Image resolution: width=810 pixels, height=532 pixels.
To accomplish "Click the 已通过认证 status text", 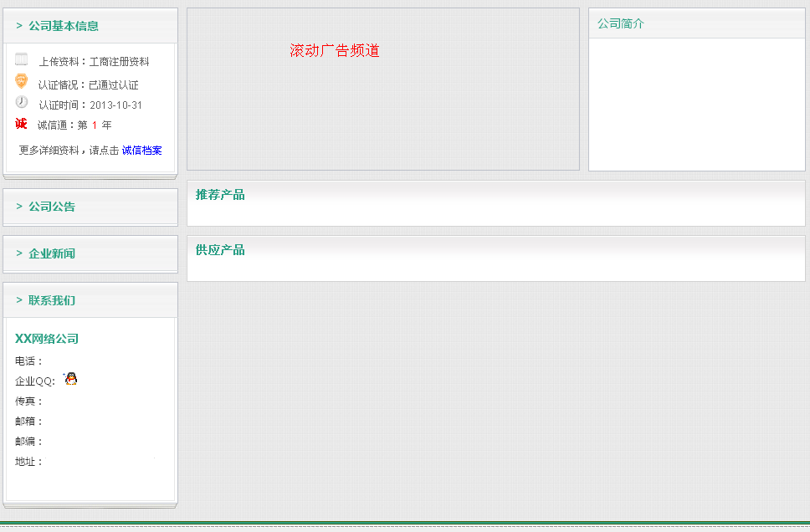I will [113, 85].
